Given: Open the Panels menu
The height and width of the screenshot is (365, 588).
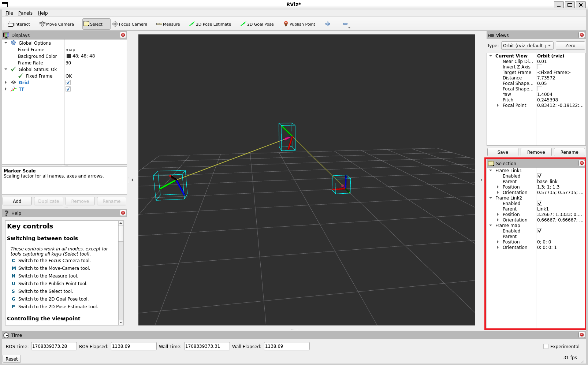Looking at the screenshot, I should click(x=25, y=13).
